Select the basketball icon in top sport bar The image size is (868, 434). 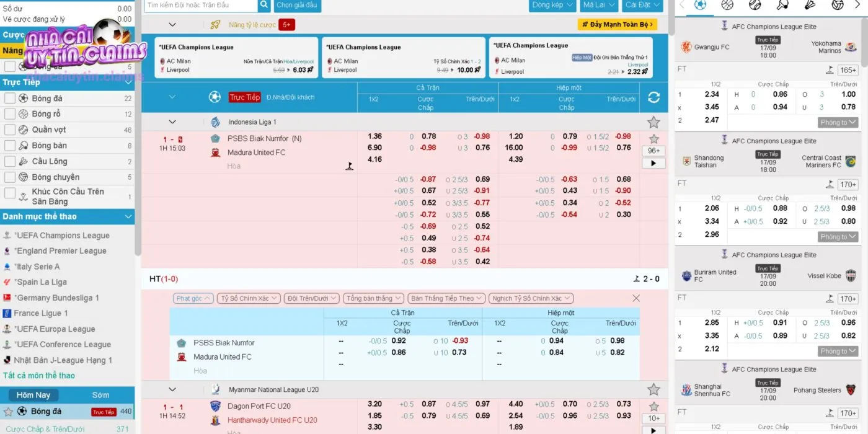[727, 5]
